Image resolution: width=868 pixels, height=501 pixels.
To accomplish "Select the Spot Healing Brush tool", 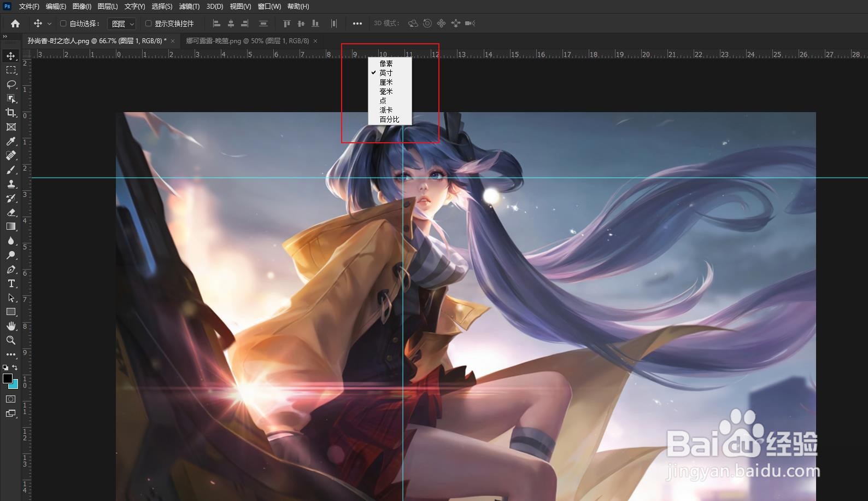I will click(11, 155).
